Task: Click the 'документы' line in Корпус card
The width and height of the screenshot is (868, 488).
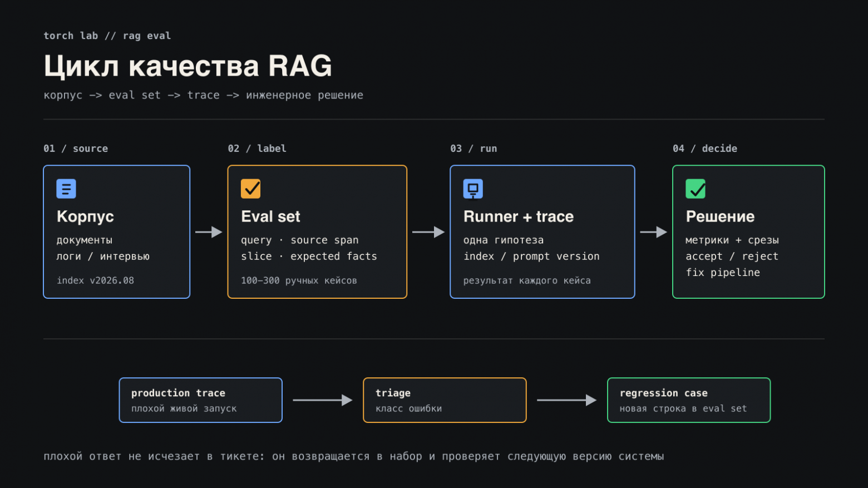Action: pyautogui.click(x=85, y=240)
